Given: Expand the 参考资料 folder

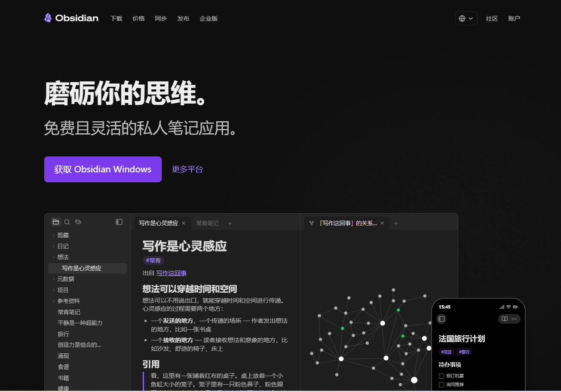Looking at the screenshot, I should (54, 301).
